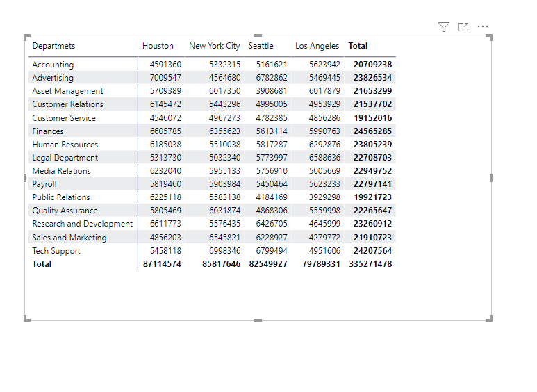Click Human Resources Houston value 6185038
Viewport: 537px width, 392px height.
(165, 145)
